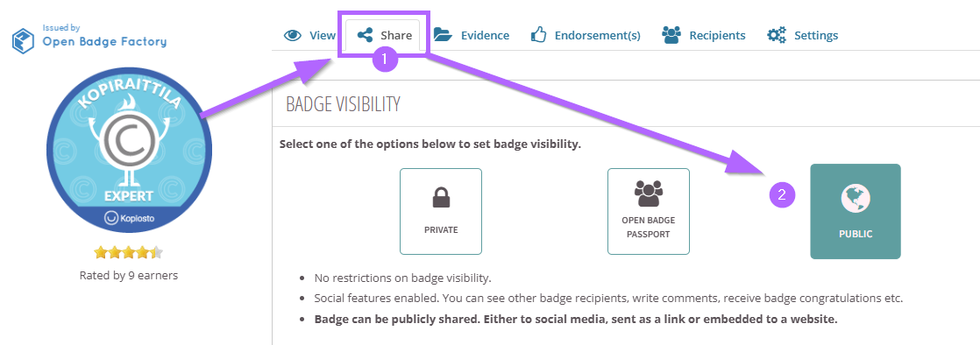The height and width of the screenshot is (345, 980).
Task: Click the open folder Evidence icon
Action: (x=444, y=35)
